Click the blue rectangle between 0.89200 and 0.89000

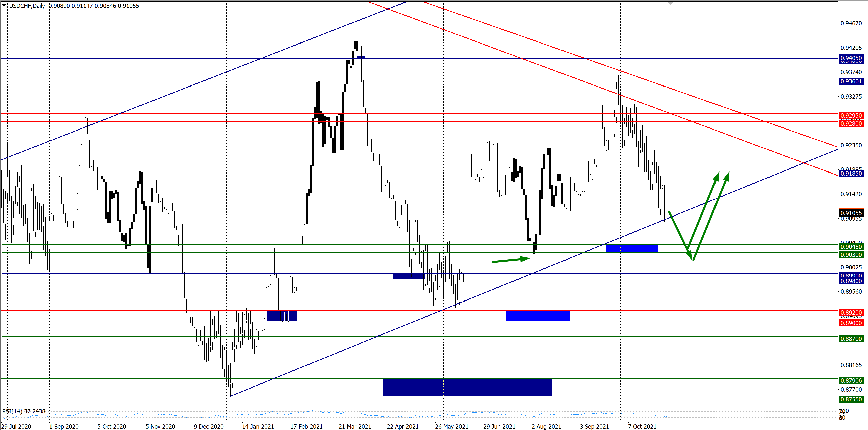[x=537, y=315]
